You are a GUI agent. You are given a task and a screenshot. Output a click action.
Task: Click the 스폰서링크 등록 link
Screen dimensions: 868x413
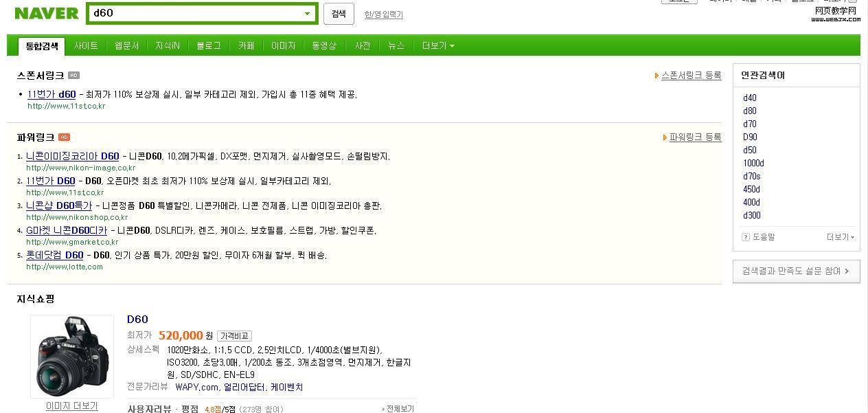(x=691, y=76)
